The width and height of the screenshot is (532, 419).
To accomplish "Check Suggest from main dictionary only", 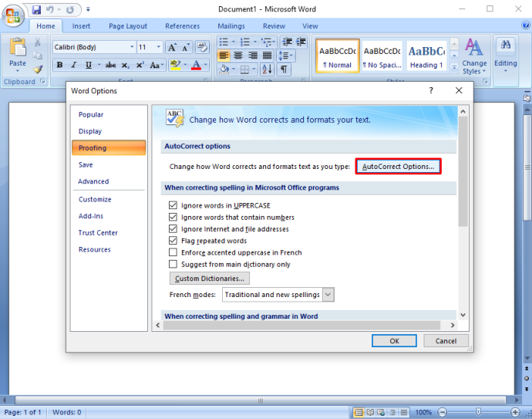I will click(x=173, y=264).
